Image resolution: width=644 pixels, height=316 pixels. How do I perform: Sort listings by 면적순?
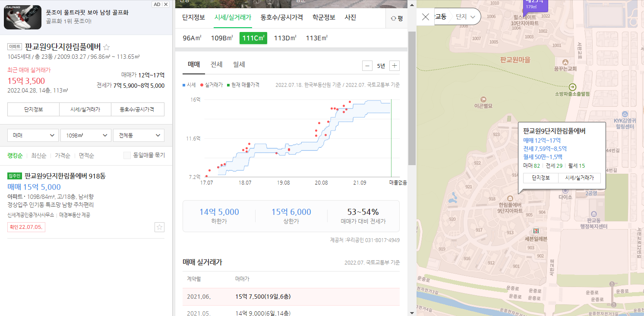86,155
